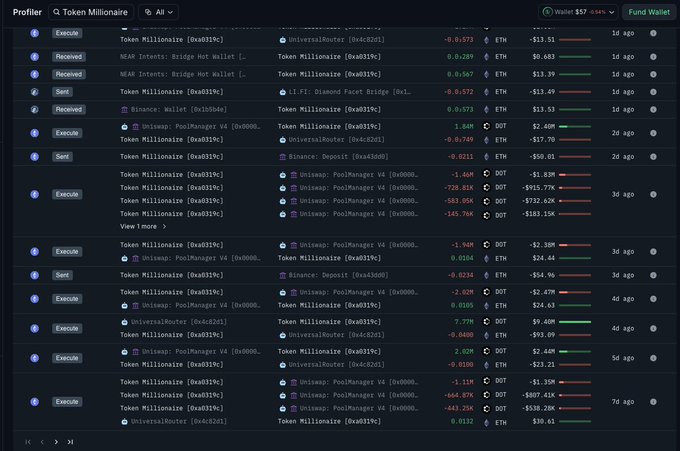The width and height of the screenshot is (680, 451).
Task: Click chain icon of the 7d ago Execute row
Action: coord(35,402)
